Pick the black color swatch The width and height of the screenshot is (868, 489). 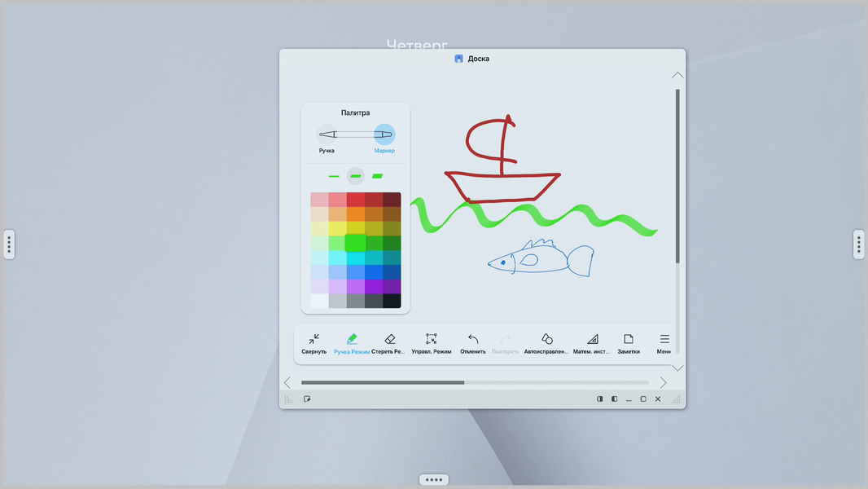(392, 301)
